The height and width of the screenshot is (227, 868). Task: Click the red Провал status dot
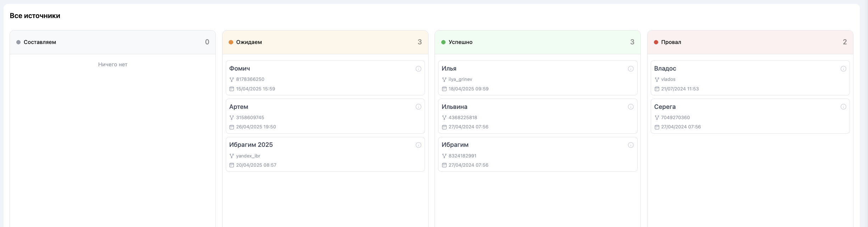coord(656,42)
